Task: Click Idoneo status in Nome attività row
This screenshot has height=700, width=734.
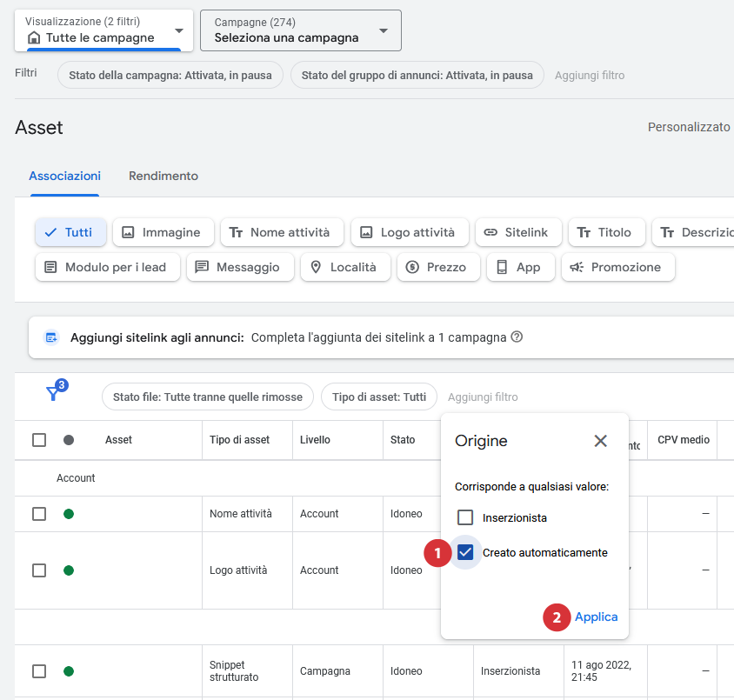Action: coord(406,514)
